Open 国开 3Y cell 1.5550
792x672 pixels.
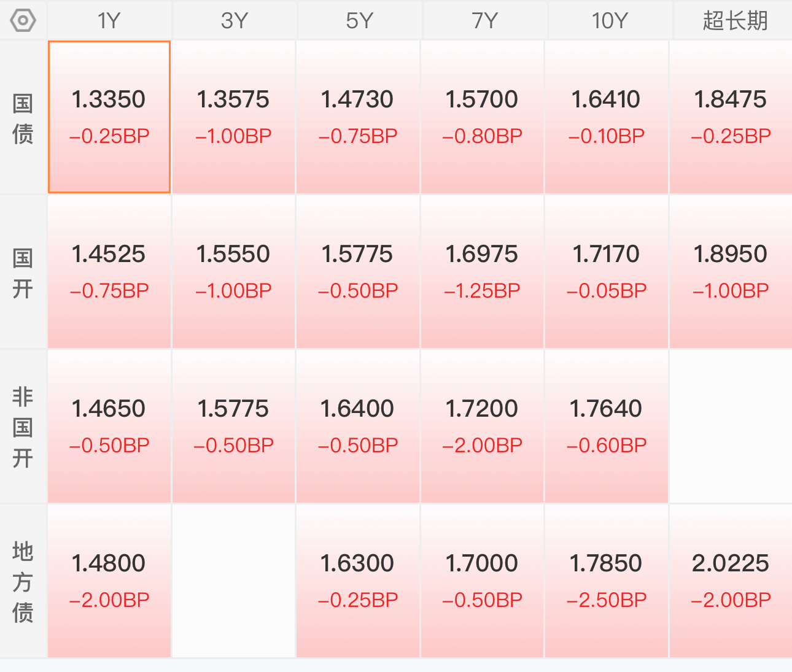click(234, 272)
